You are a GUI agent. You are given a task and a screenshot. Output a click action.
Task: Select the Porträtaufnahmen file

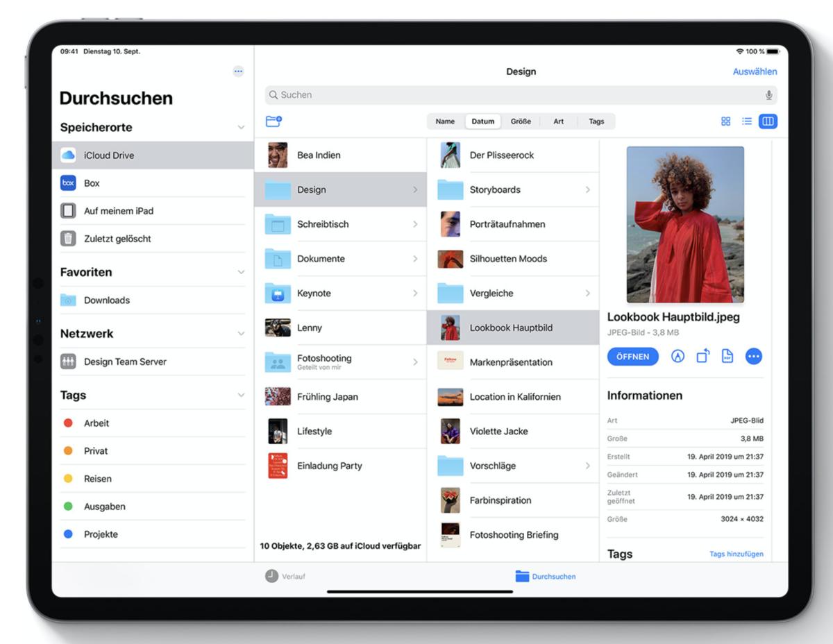tap(513, 224)
